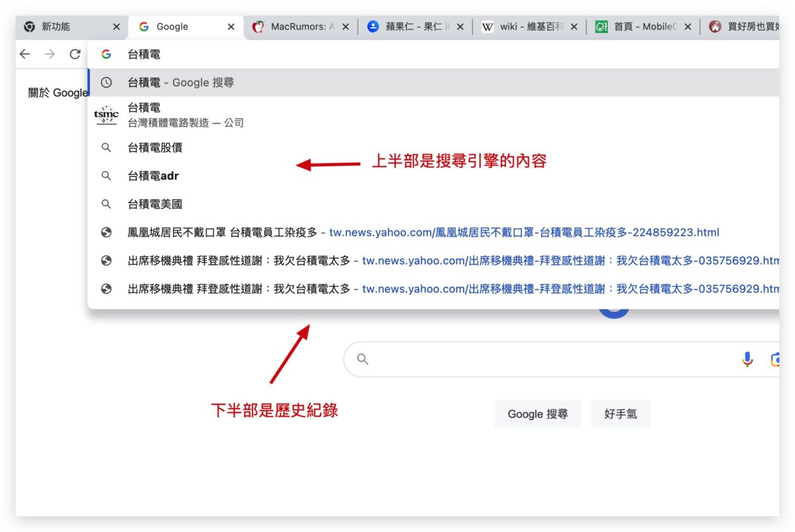795x532 pixels.
Task: Close the 蘋果仁 tab
Action: click(460, 27)
